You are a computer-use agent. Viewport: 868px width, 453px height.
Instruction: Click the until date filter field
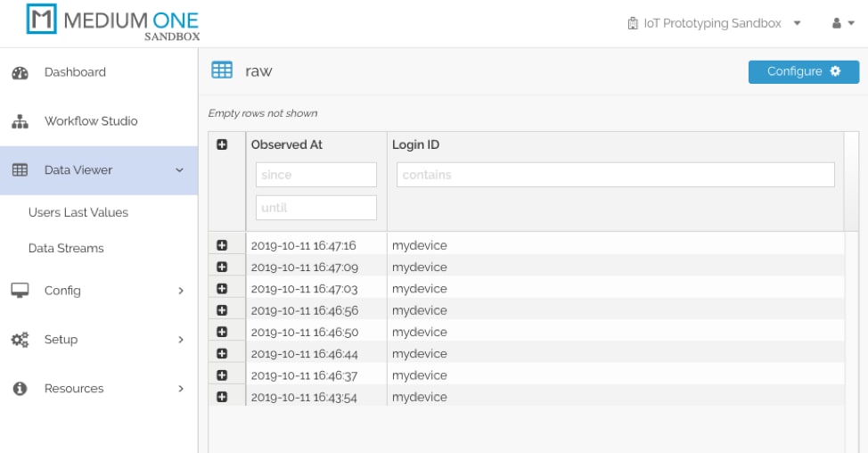(x=315, y=208)
